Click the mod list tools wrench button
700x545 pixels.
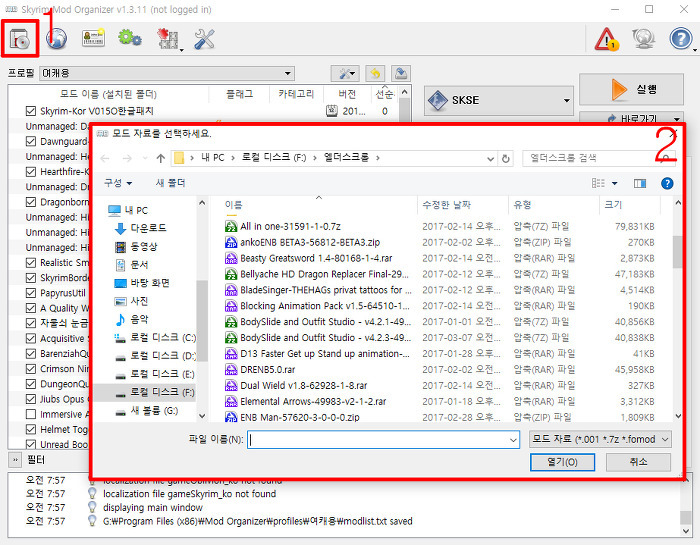[346, 73]
